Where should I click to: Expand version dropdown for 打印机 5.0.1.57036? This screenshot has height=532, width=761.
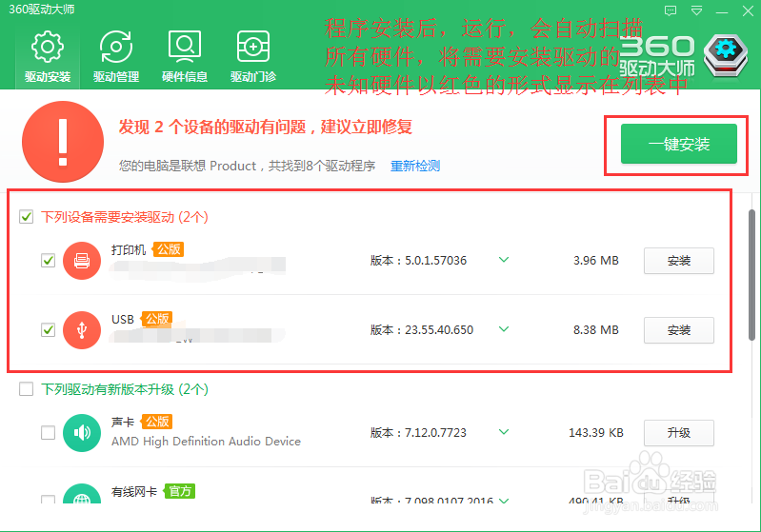(x=504, y=260)
